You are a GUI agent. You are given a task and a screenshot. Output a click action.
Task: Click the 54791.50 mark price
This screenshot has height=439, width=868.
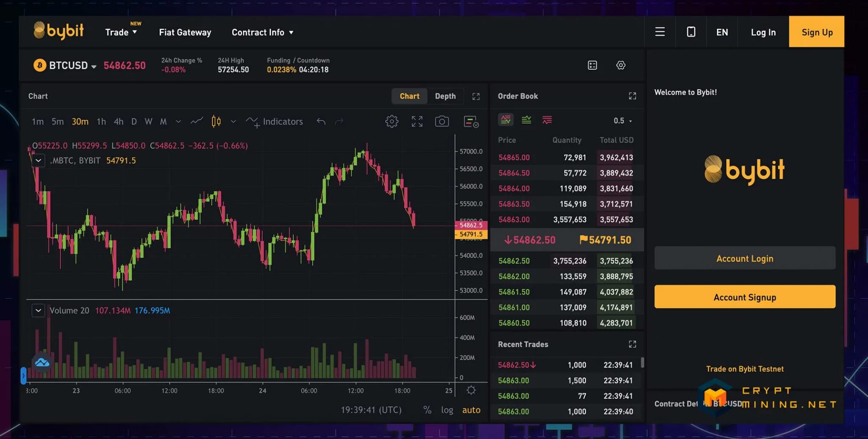tap(605, 240)
